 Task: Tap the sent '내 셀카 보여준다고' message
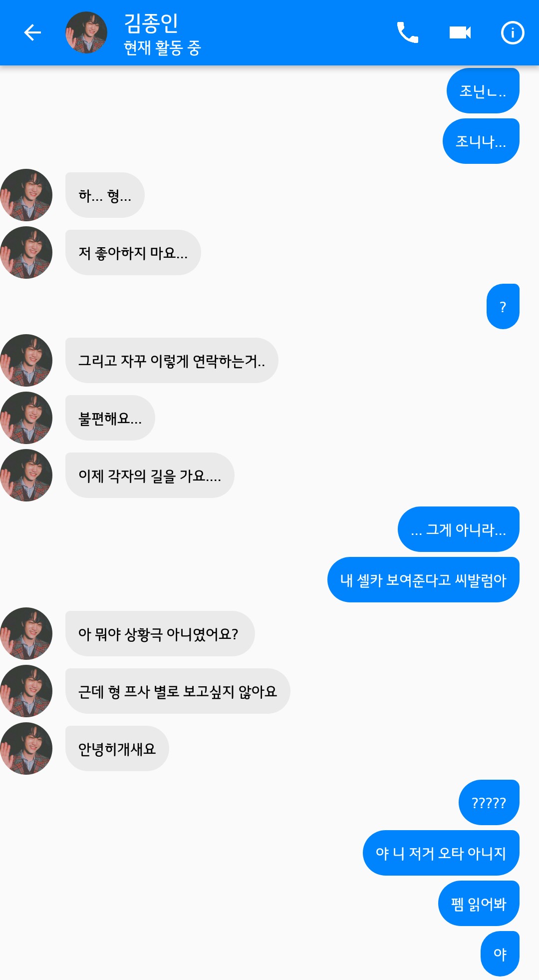click(x=423, y=580)
